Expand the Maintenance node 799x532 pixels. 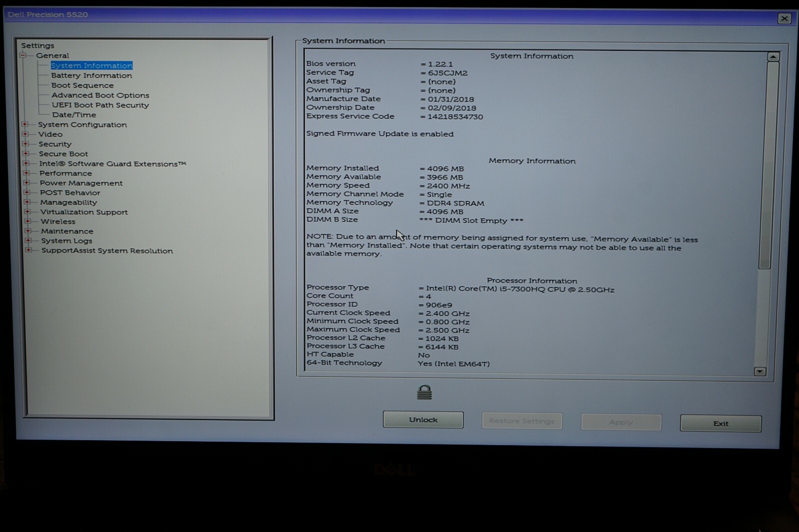[28, 231]
